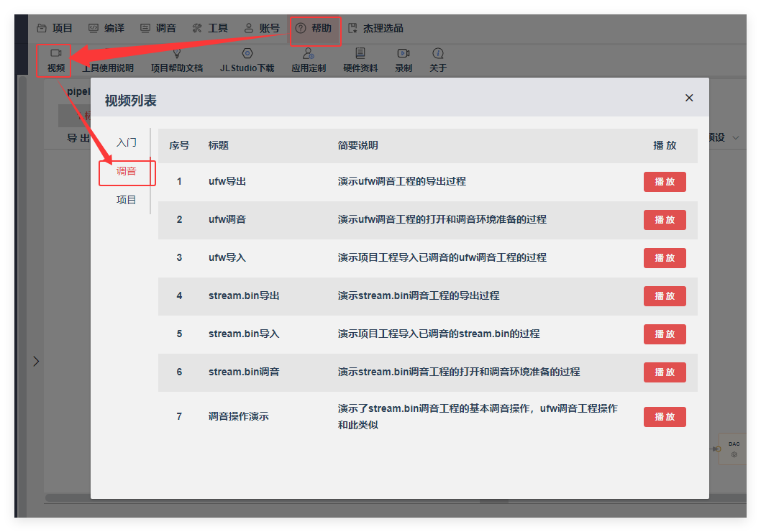Open 硬件资料 document icon
Screen dimensions: 761x532
pos(360,53)
